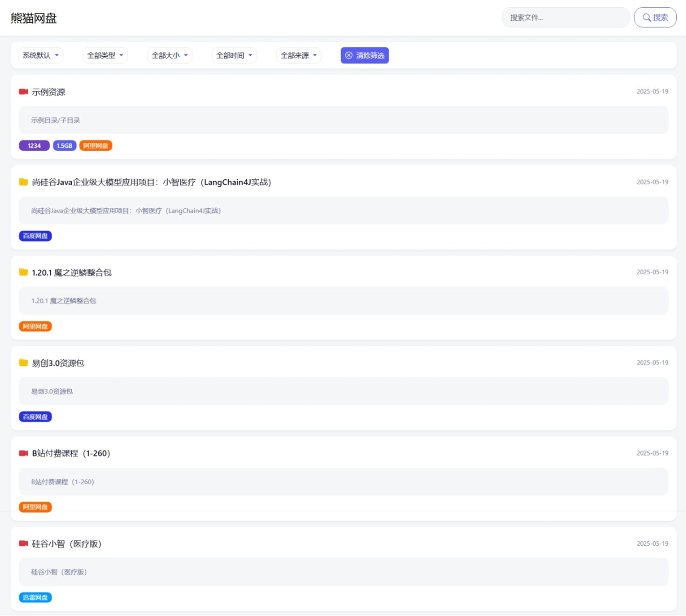Click the folder icon beside 易创3.0资源包

[x=23, y=363]
